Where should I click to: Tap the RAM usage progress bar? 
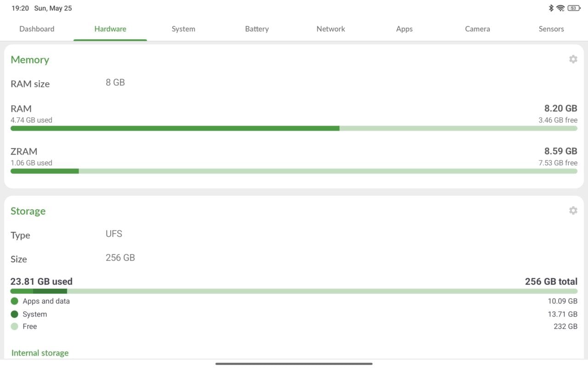coord(294,129)
